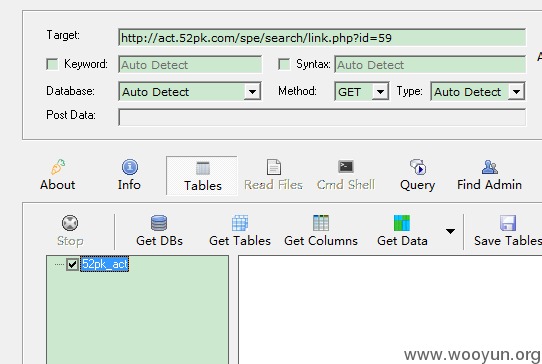Image resolution: width=542 pixels, height=364 pixels.
Task: Open the Query section
Action: click(418, 175)
